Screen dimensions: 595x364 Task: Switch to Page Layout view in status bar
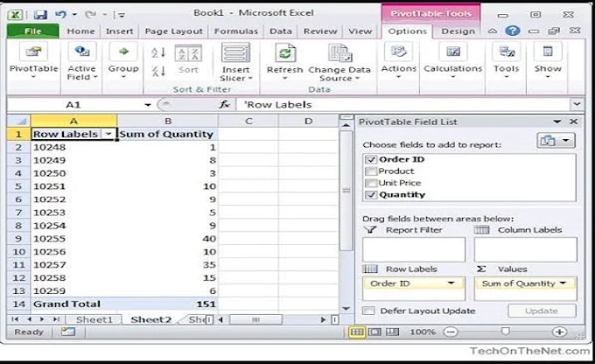coord(374,332)
